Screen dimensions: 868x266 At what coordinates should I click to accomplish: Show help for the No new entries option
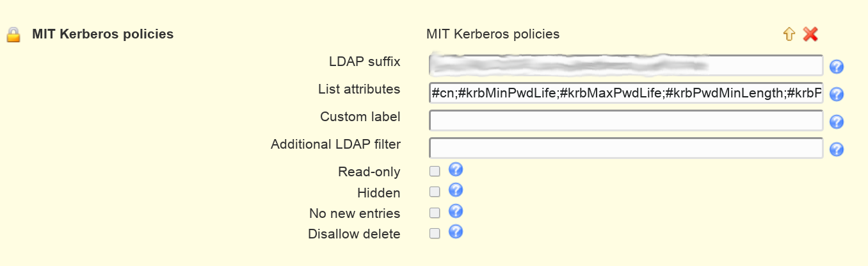tap(456, 211)
